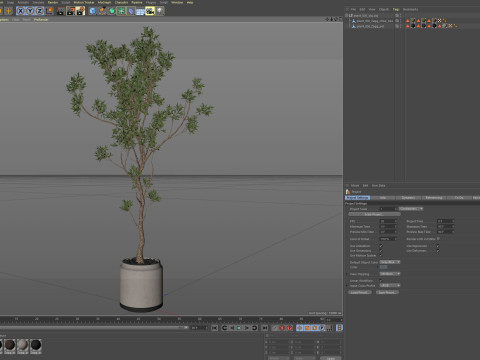Jump to start of timeline
480x360 pixels.
click(214, 328)
